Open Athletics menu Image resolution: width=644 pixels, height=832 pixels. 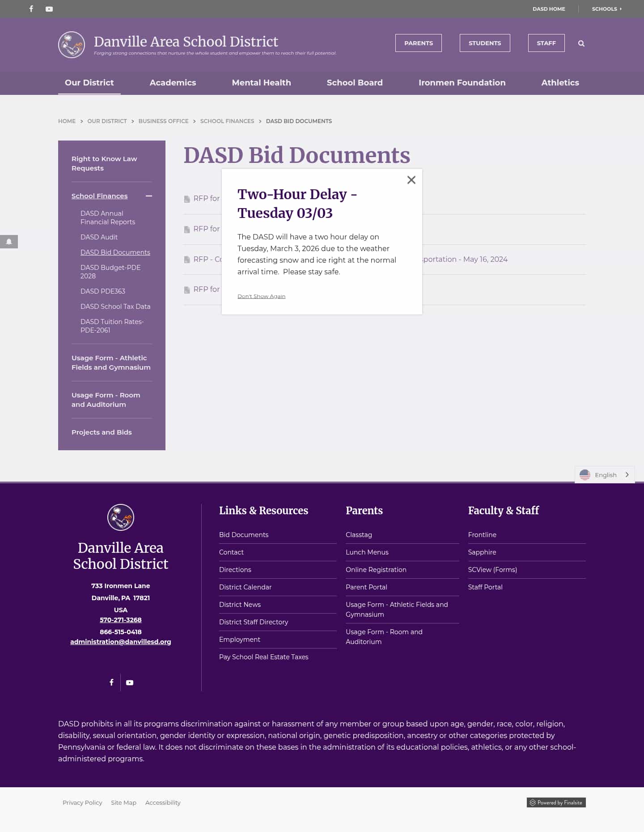(560, 83)
